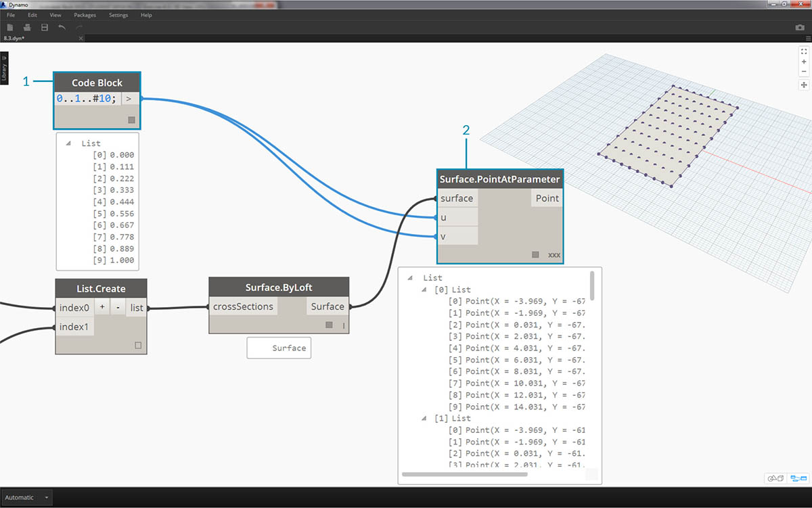This screenshot has height=508, width=812.
Task: Click the preview bubble vertical scrollbar
Action: (593, 285)
